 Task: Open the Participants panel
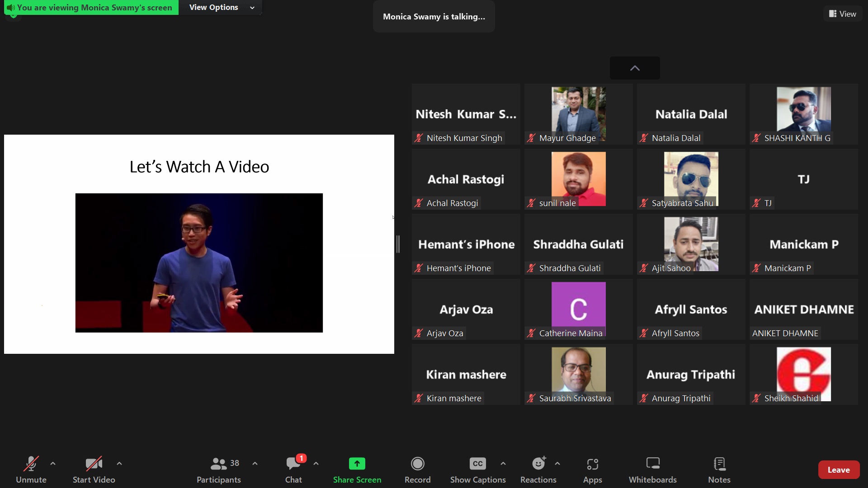219,470
